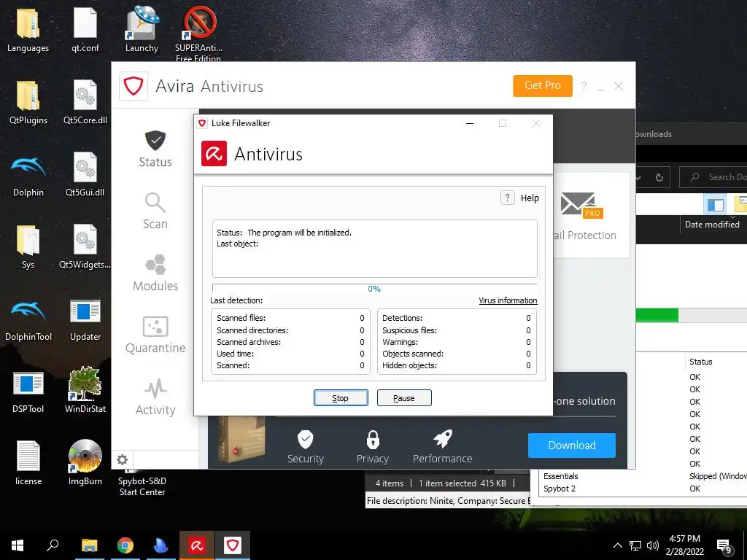Image resolution: width=747 pixels, height=560 pixels.
Task: Click the Languages folder on desktop
Action: pyautogui.click(x=28, y=29)
